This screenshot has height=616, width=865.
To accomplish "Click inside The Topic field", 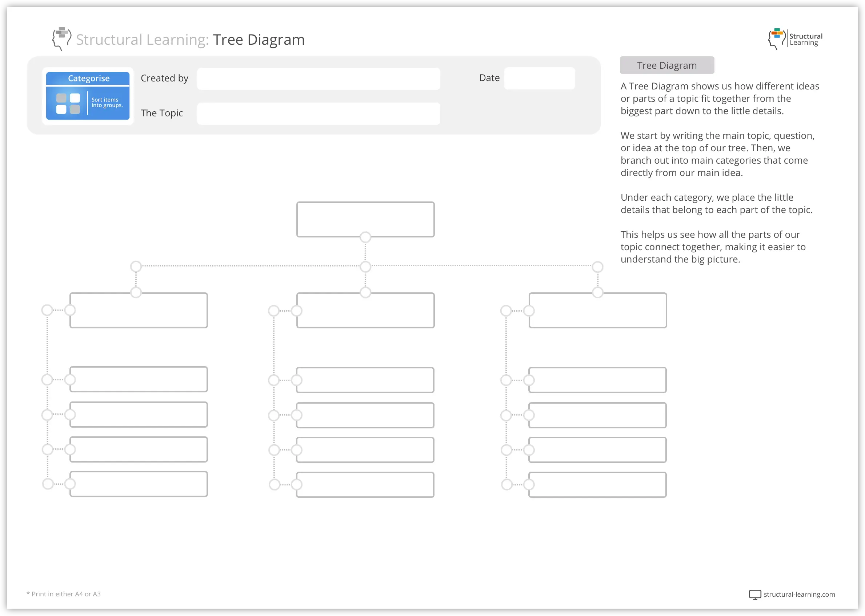I will (318, 113).
